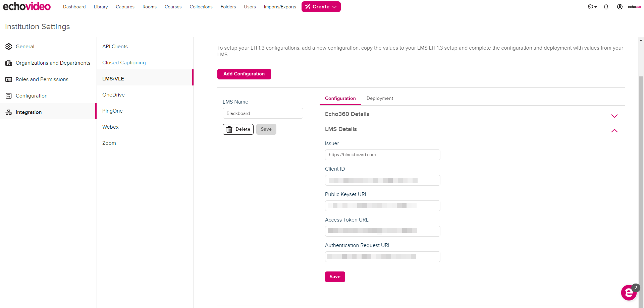The height and width of the screenshot is (308, 644).
Task: Click the Integration sidebar icon
Action: coord(9,112)
